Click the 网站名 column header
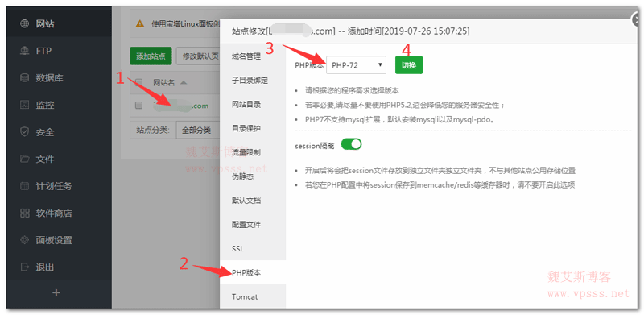Screen dimensions: 644x315 [x=164, y=82]
